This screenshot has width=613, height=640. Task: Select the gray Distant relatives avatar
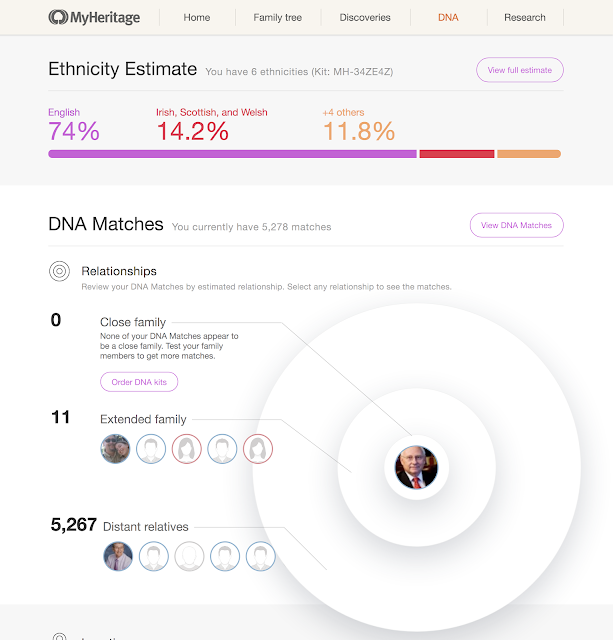pos(188,556)
